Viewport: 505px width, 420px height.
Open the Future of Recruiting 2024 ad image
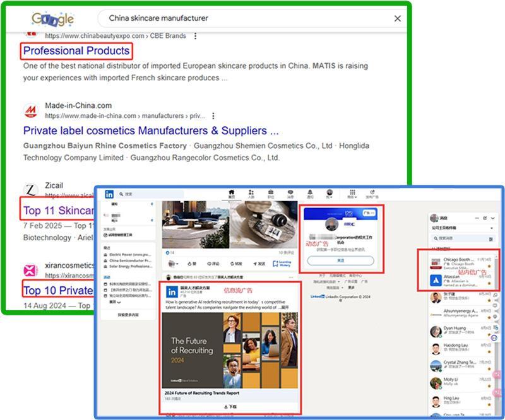tap(230, 351)
